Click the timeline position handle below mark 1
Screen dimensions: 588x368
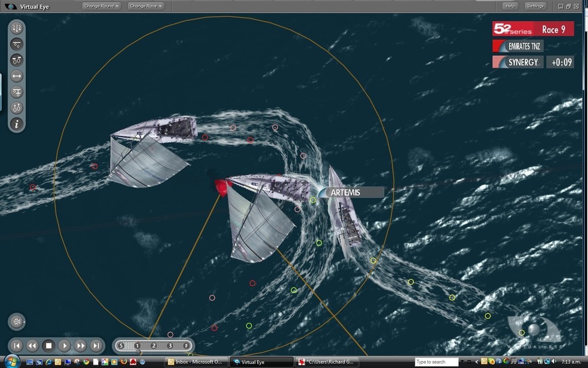138,351
